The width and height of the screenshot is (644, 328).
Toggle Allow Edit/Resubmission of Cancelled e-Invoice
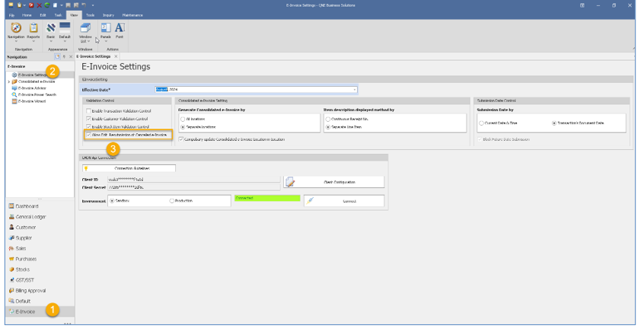pos(88,135)
